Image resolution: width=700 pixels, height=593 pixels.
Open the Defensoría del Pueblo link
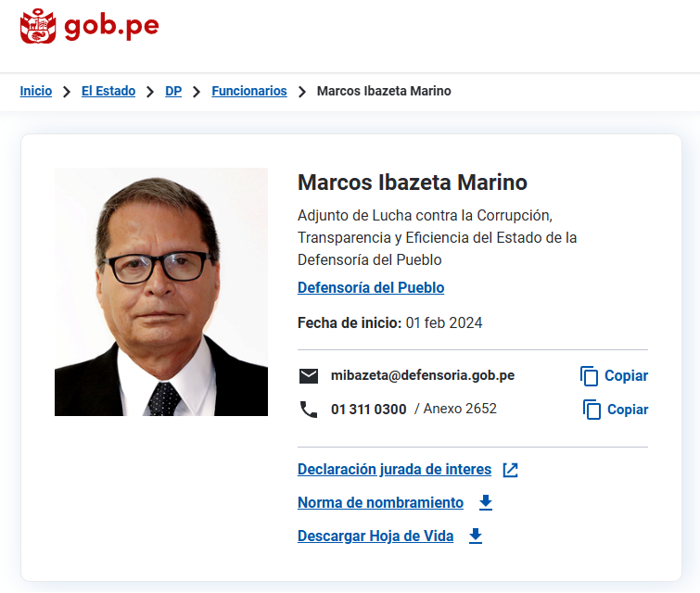[x=371, y=288]
